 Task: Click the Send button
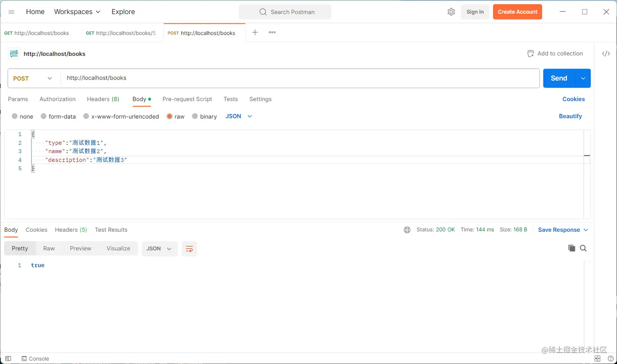(559, 78)
